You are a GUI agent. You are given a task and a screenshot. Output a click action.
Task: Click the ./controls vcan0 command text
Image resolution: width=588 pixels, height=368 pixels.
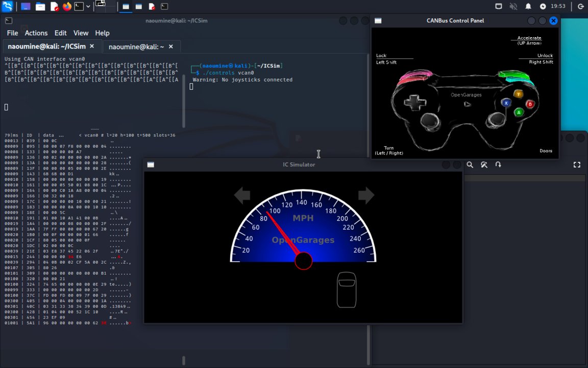click(228, 73)
